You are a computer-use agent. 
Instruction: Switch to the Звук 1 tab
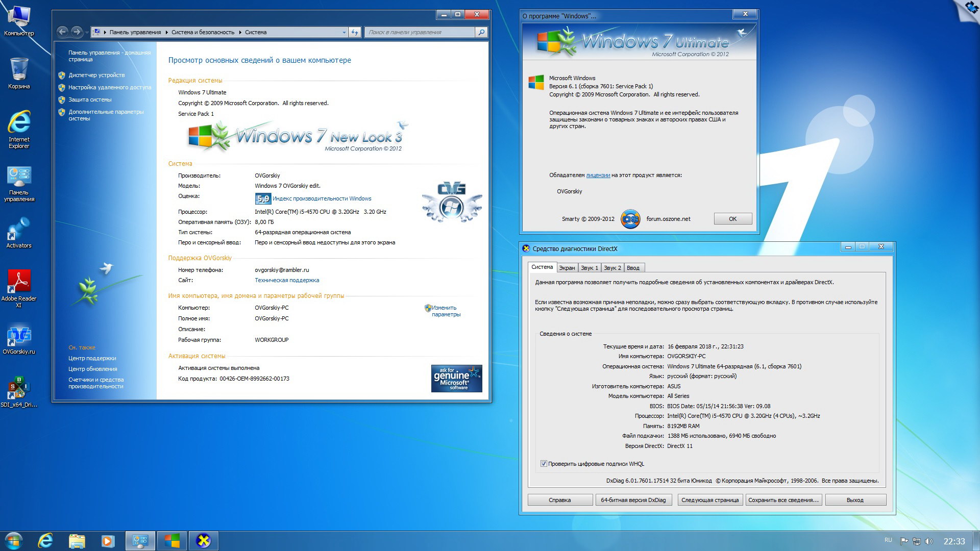click(x=589, y=268)
